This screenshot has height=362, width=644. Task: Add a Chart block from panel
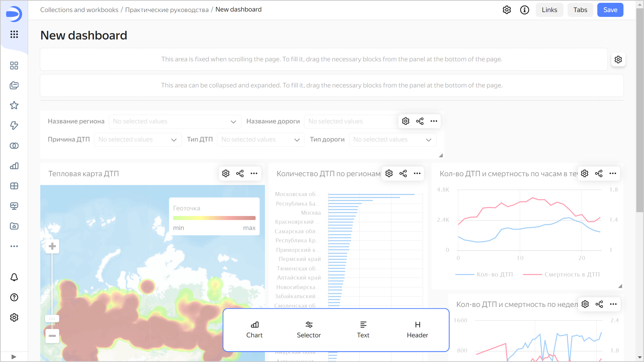pos(254,330)
